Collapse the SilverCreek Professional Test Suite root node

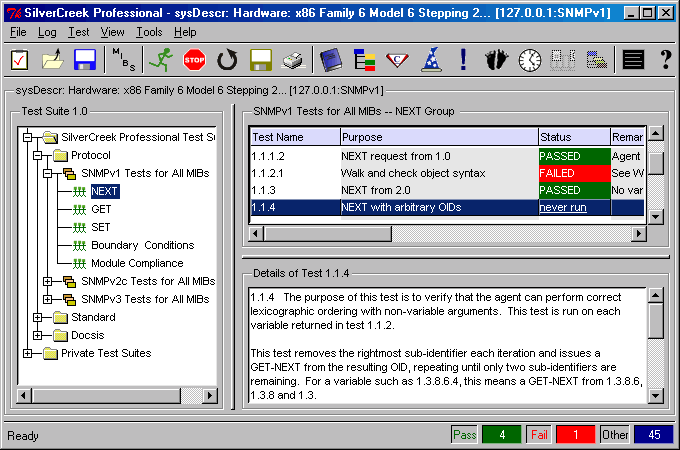click(x=28, y=137)
